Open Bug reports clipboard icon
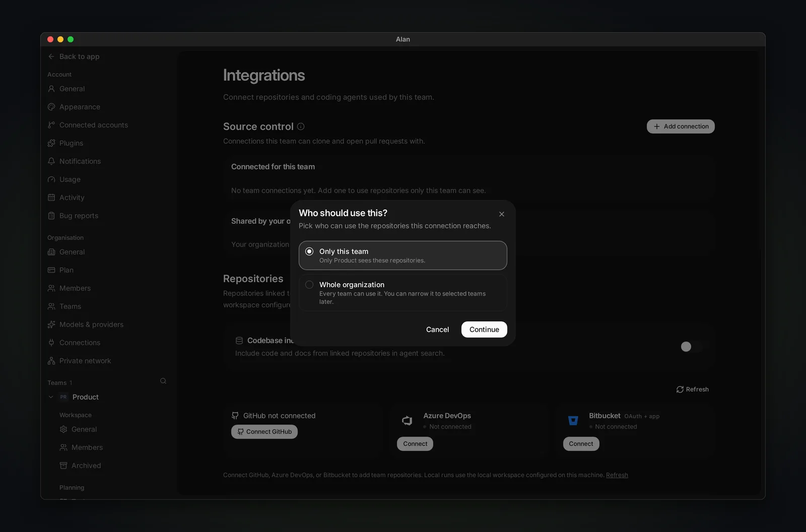Viewport: 806px width, 532px height. [x=51, y=216]
